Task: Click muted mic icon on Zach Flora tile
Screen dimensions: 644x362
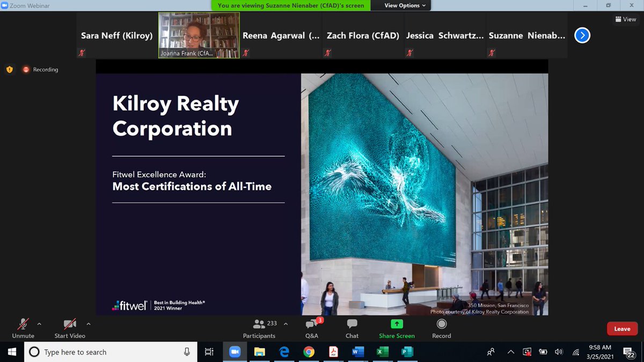Action: (328, 53)
